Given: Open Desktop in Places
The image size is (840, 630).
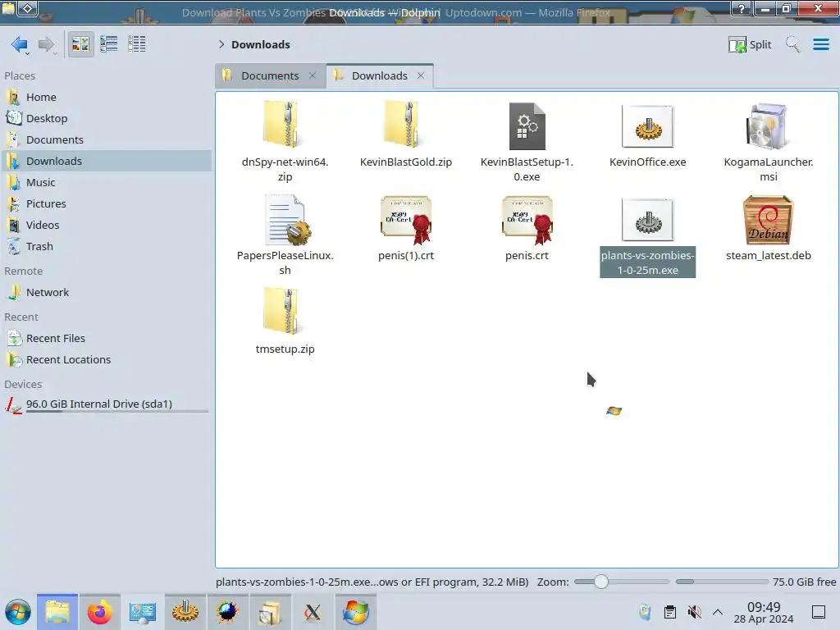Looking at the screenshot, I should click(x=107, y=118).
